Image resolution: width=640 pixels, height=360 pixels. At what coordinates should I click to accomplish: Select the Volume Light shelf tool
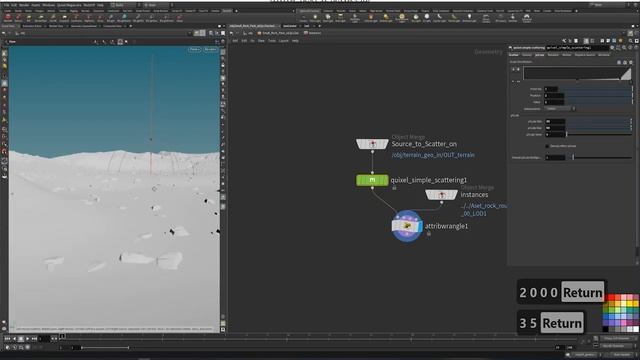click(x=371, y=18)
